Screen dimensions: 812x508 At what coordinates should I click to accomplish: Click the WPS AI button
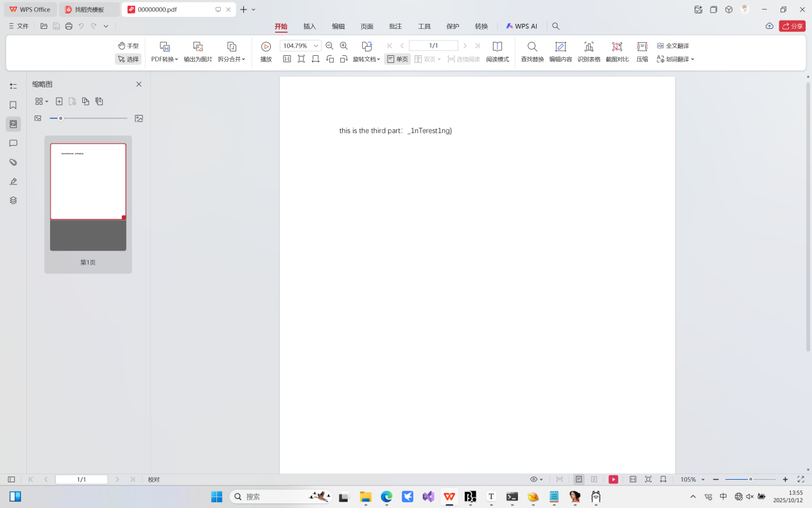[x=521, y=26]
